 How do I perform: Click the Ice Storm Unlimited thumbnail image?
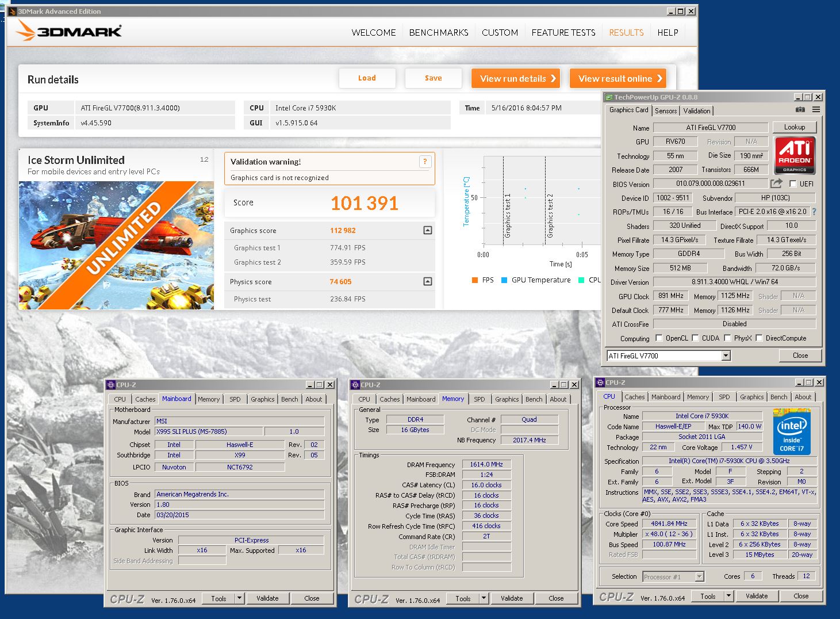(x=116, y=246)
